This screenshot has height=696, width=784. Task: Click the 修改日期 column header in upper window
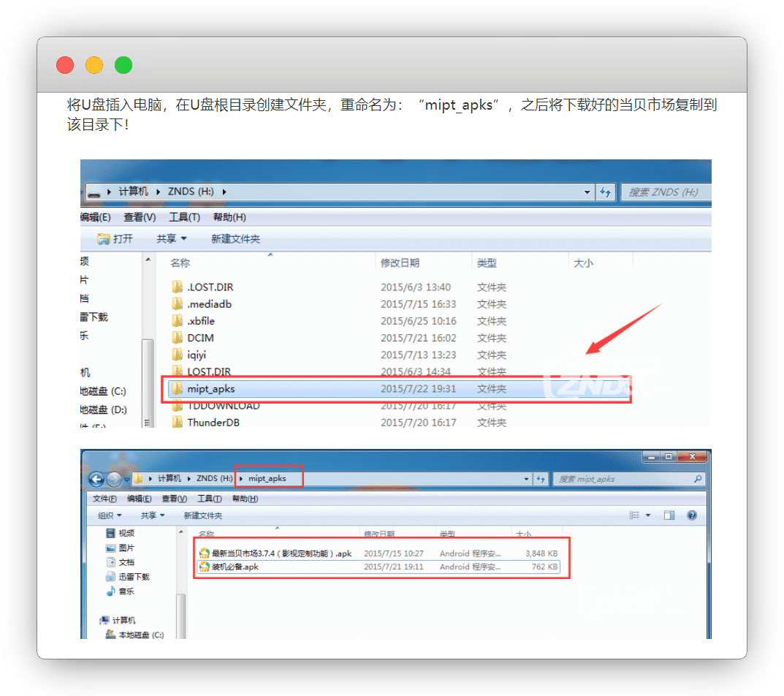(x=400, y=263)
